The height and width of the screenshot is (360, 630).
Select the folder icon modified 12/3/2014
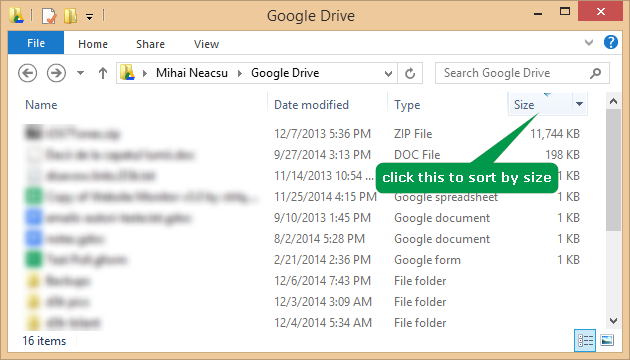34,301
